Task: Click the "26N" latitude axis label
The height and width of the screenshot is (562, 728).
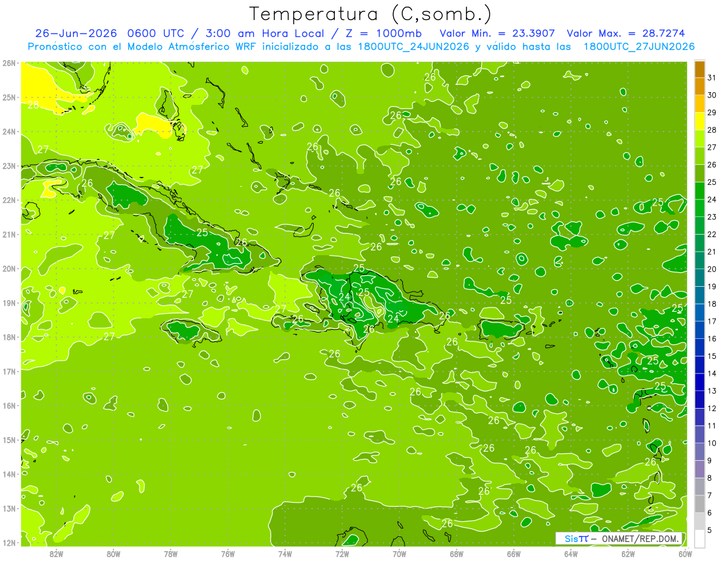Action: tap(8, 63)
